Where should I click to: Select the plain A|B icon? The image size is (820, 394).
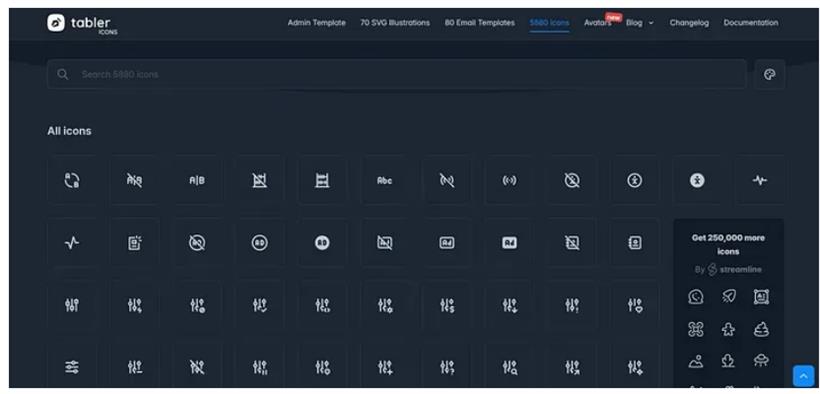(x=197, y=180)
